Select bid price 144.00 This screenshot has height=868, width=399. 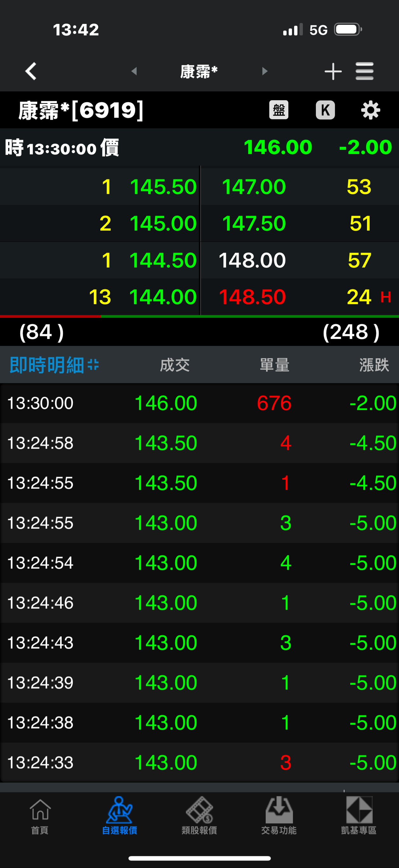(x=163, y=297)
